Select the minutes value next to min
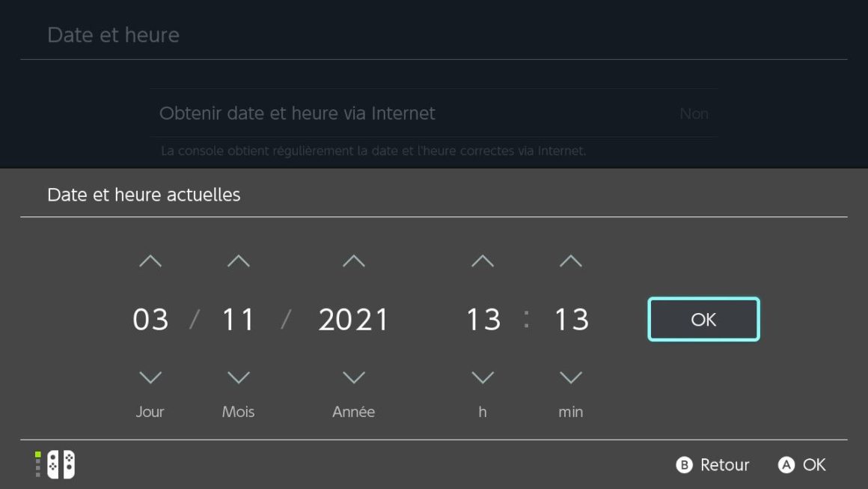The height and width of the screenshot is (489, 868). (x=571, y=320)
